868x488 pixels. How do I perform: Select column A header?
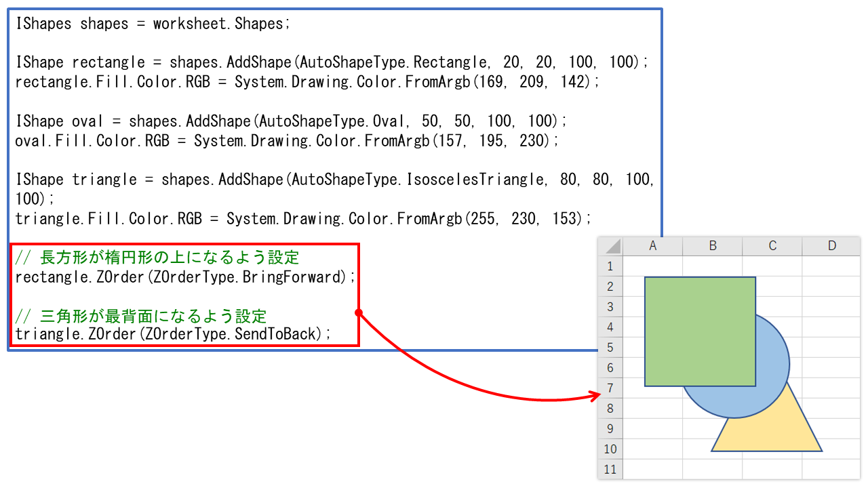pyautogui.click(x=652, y=246)
